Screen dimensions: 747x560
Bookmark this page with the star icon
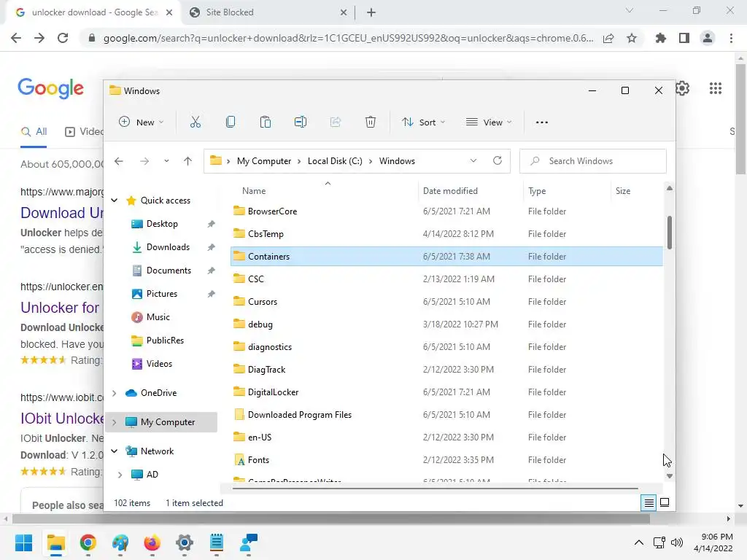tap(632, 38)
